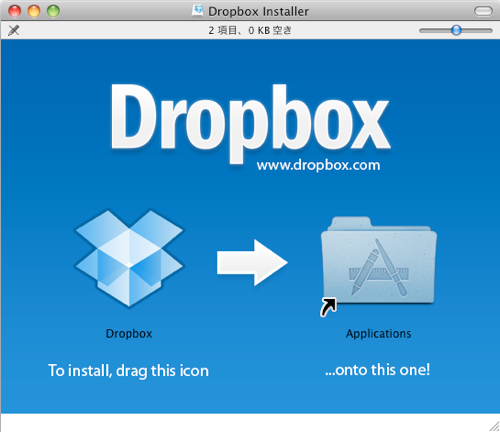The image size is (500, 432).
Task: Minimize the installer with yellow button
Action: click(x=34, y=11)
